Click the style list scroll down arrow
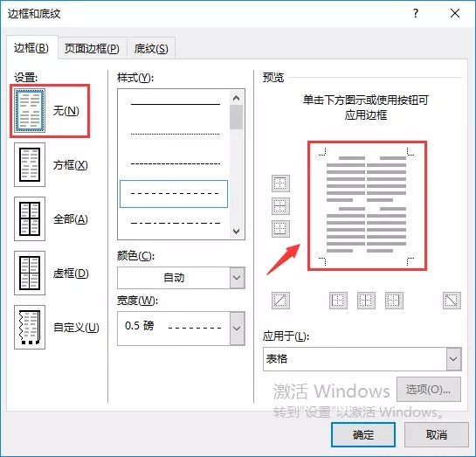476x457 pixels. coord(236,232)
